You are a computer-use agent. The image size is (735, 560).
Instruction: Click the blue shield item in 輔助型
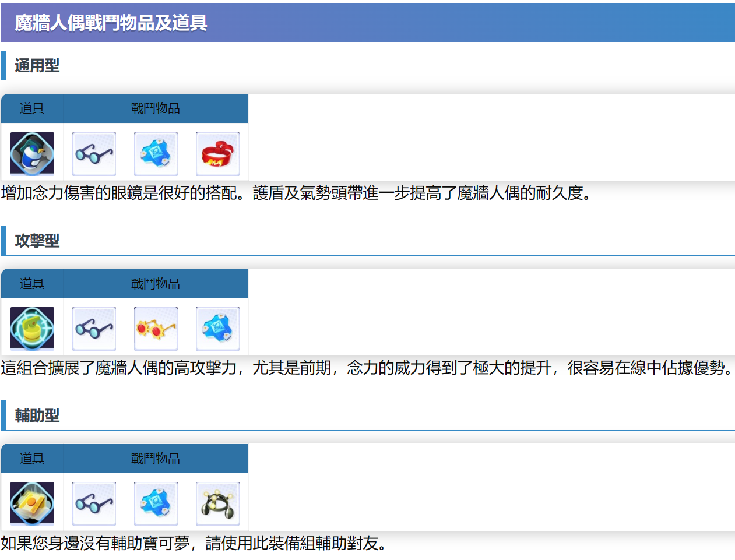click(156, 503)
